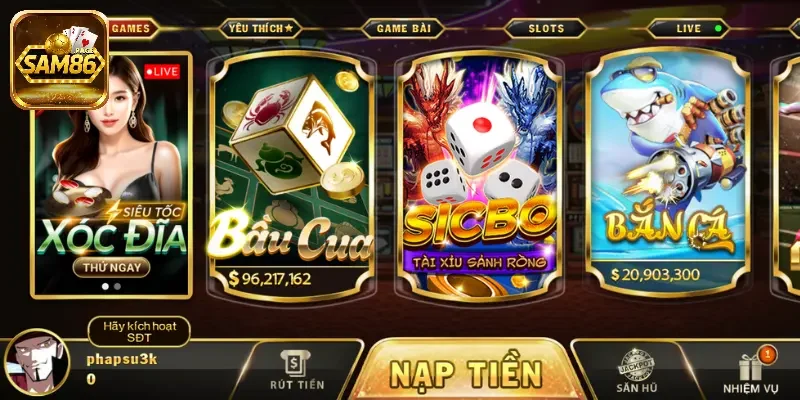
Task: Select the Games tab
Action: tap(133, 29)
